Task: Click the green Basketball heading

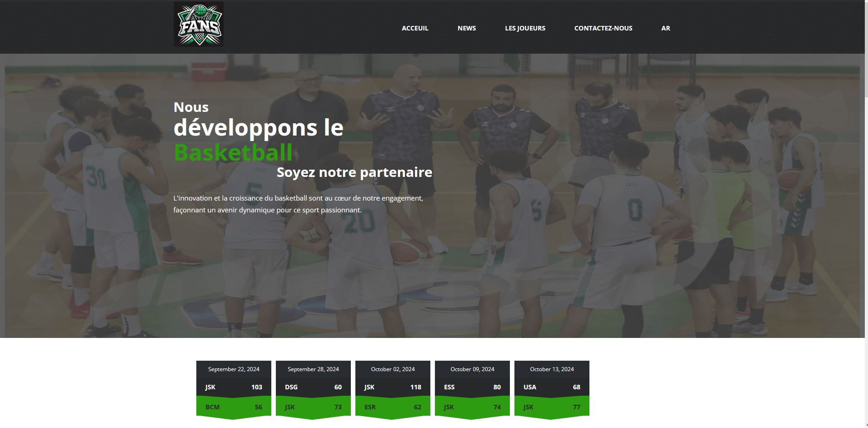Action: click(x=233, y=152)
